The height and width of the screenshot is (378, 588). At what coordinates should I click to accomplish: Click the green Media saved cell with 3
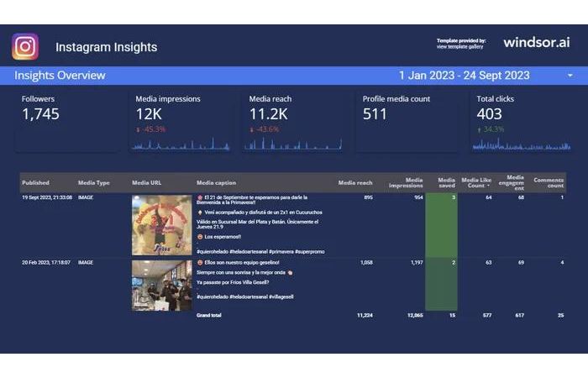click(441, 225)
